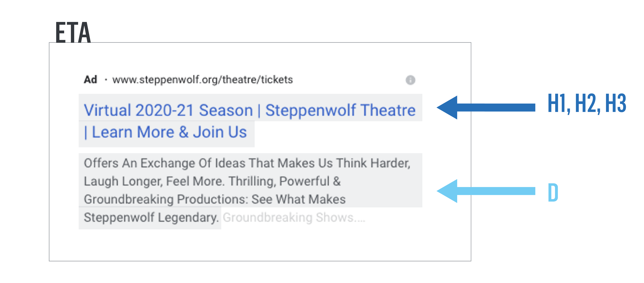
Task: Click the 'Virtual 2020-21 Season' headline text
Action: pos(168,110)
